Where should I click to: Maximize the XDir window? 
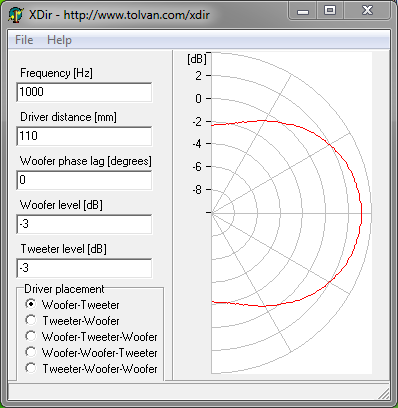(330, 11)
